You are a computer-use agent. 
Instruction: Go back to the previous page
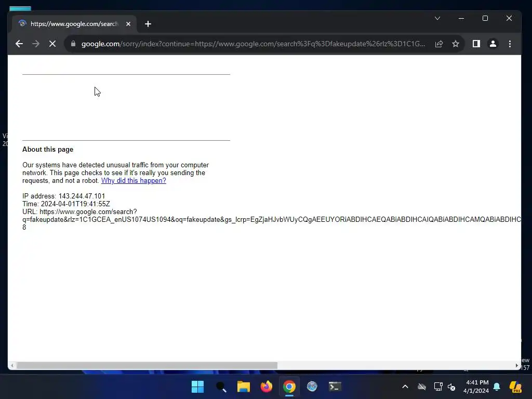tap(19, 44)
